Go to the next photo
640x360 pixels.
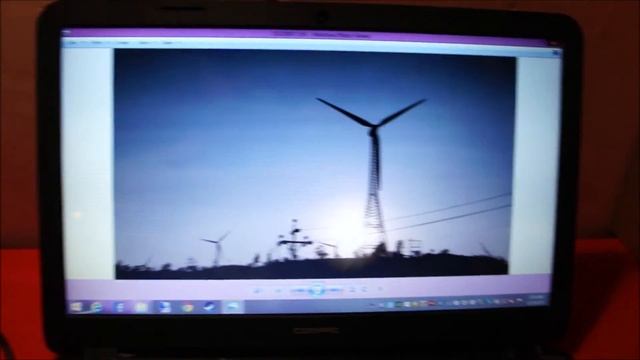click(x=334, y=290)
